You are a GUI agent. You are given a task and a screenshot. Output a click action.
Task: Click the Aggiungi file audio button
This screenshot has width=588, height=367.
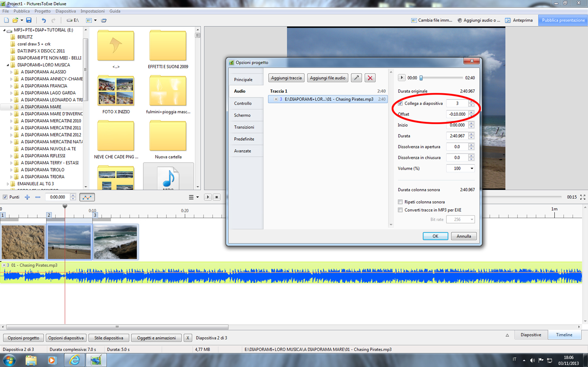[x=327, y=78]
